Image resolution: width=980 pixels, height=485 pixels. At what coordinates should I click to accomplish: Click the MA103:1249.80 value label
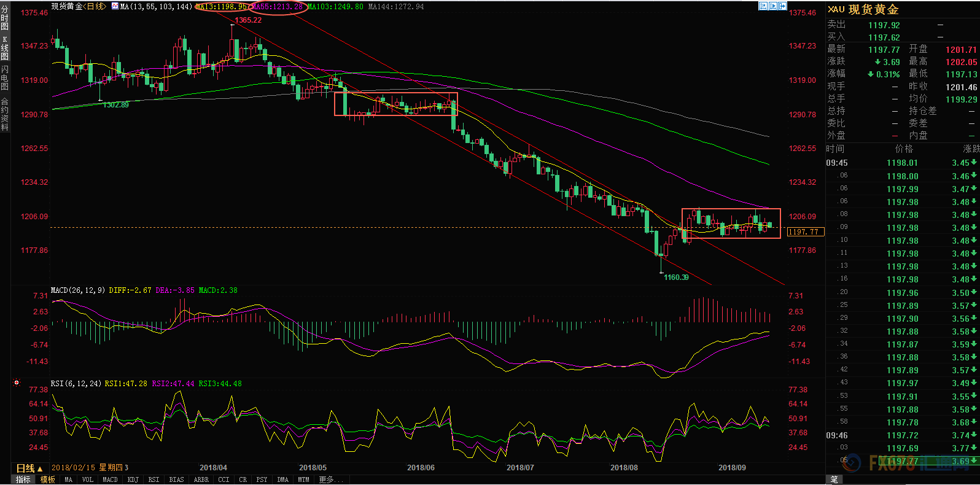[x=335, y=6]
